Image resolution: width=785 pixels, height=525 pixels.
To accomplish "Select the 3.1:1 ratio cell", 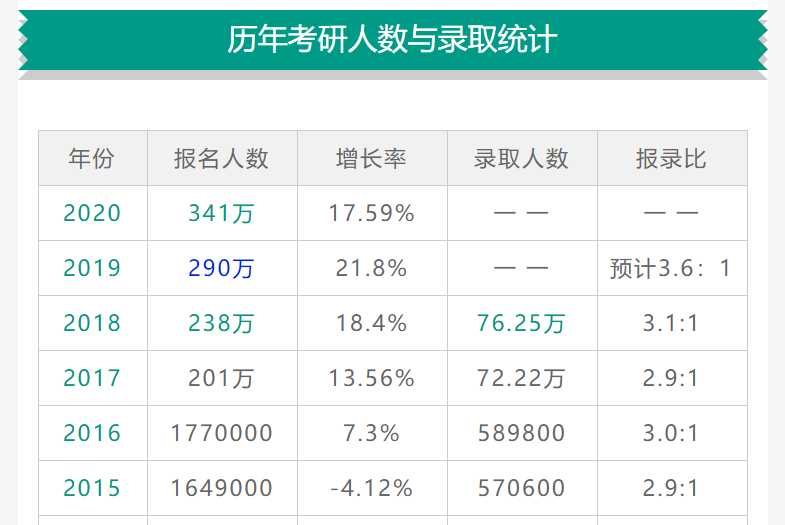I will coord(671,323).
